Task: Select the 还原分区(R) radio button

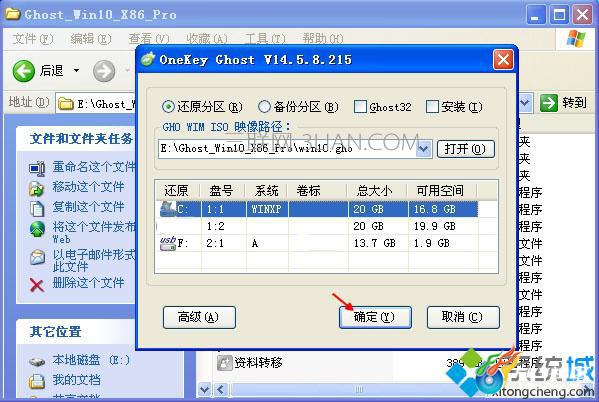Action: pos(168,107)
